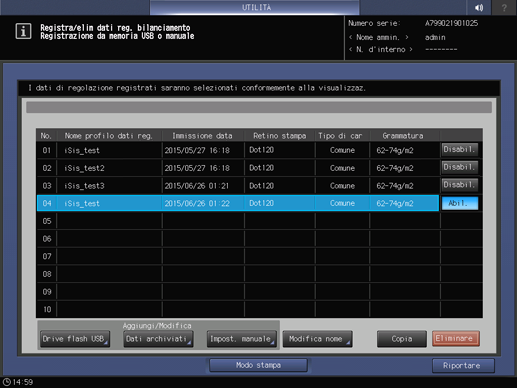
Task: Click date 2015/06/26 01:21 cell
Action: tap(197, 186)
